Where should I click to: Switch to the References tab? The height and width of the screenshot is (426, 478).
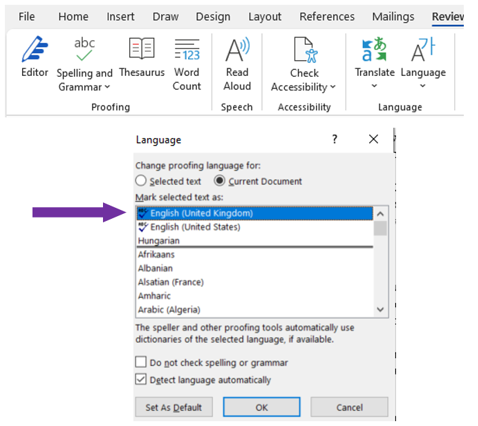(x=327, y=16)
